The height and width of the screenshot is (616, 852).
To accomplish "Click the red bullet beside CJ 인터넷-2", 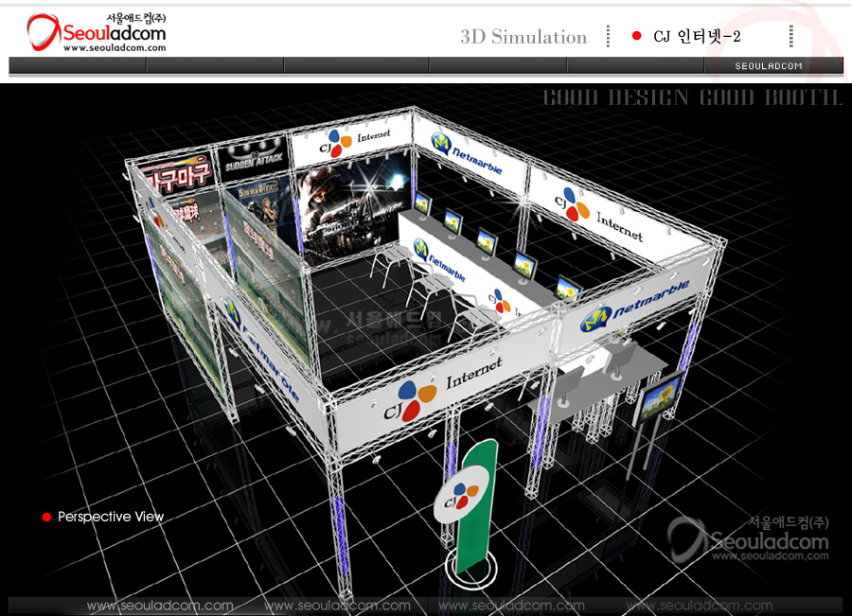I will [637, 36].
